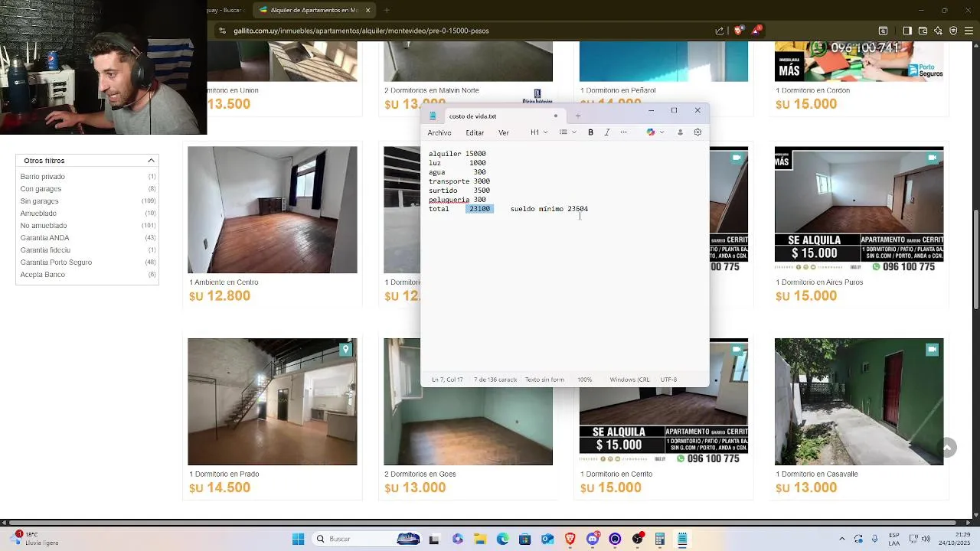Open the 2 Dormitorios en Goes listing title
The image size is (980, 551).
[x=420, y=474]
